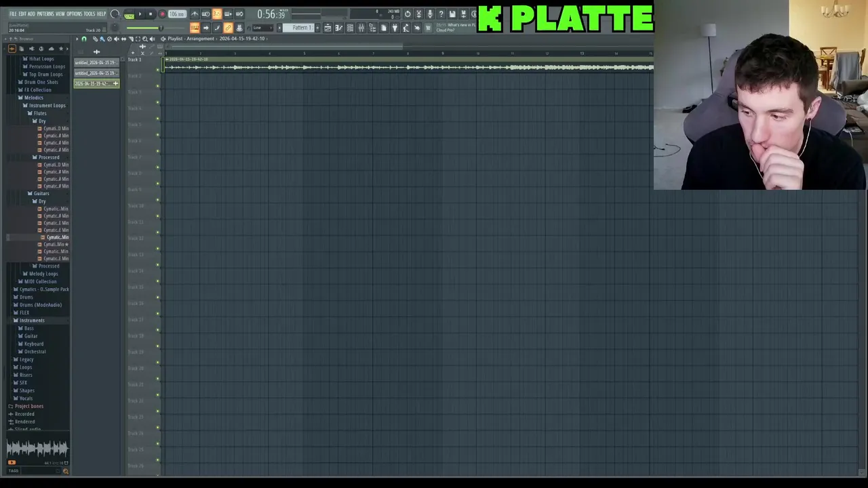Select the dashed-box Select tool
Image resolution: width=868 pixels, height=488 pixels.
coord(138,39)
